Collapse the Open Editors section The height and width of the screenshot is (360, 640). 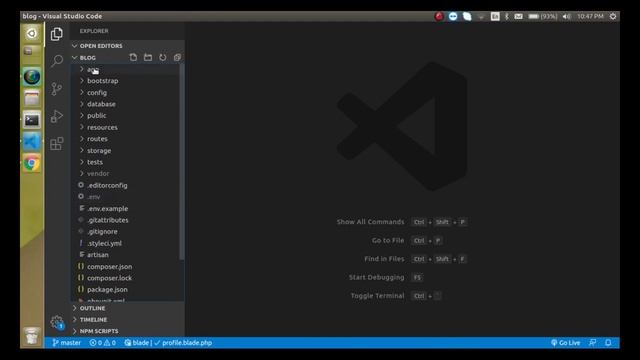pos(127,46)
